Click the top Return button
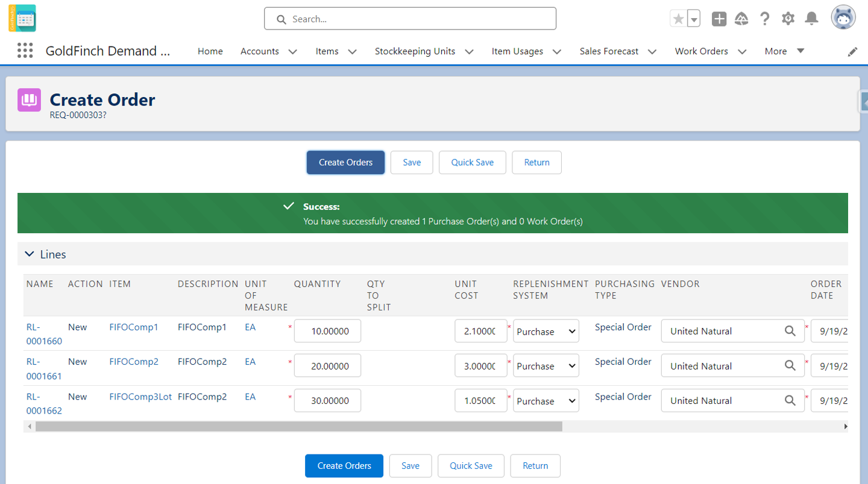 [537, 162]
